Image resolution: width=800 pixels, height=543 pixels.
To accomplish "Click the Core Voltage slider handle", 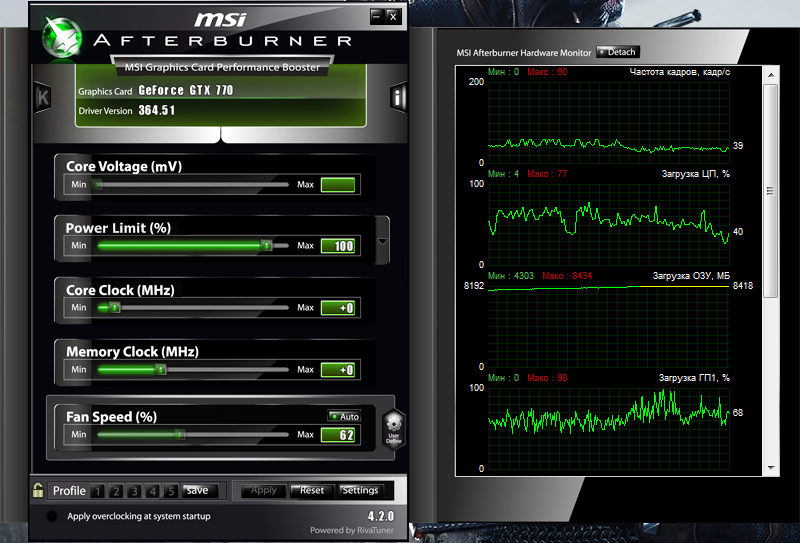I will click(x=98, y=185).
